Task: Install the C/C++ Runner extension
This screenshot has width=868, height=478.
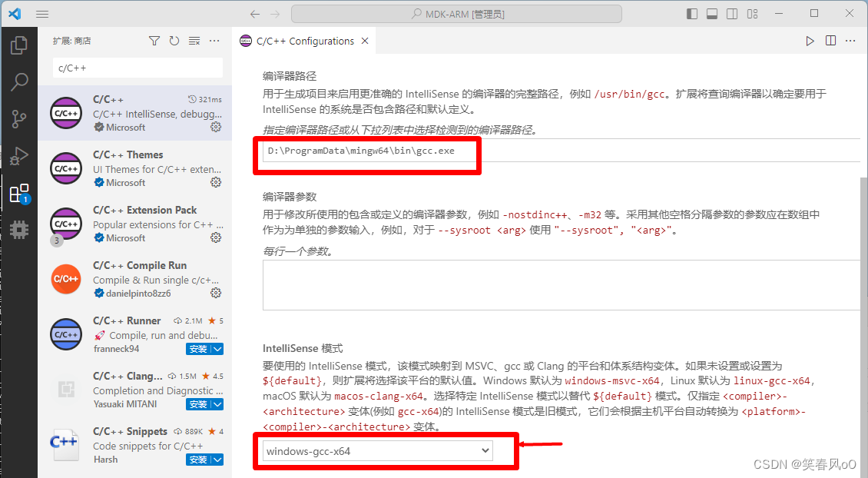Action: pos(199,349)
